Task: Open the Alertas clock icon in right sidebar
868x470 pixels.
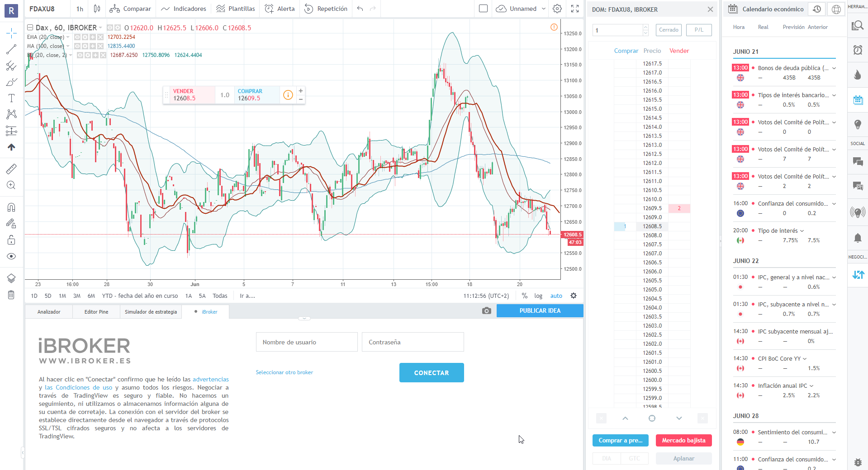Action: [x=858, y=51]
